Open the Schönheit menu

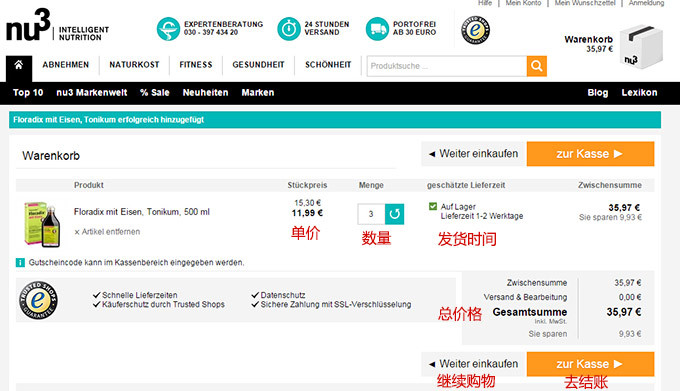pos(328,65)
